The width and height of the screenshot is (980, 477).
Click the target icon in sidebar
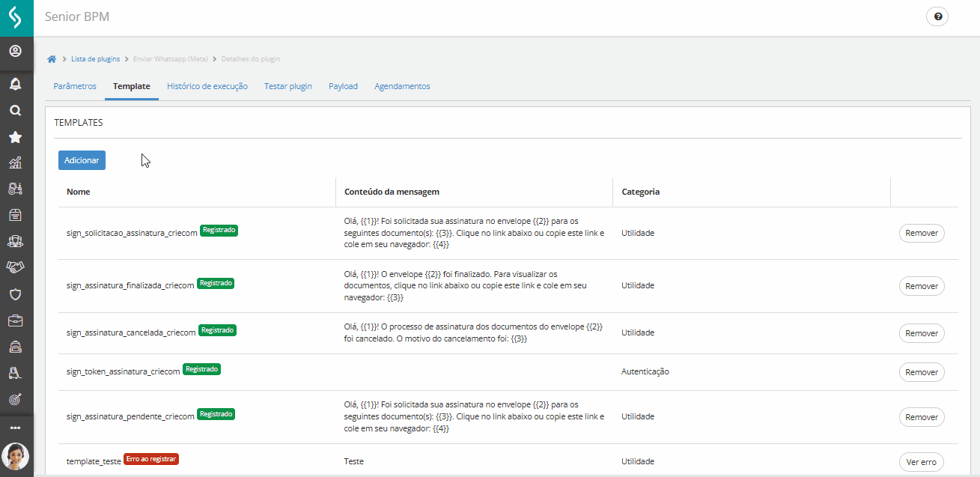15,399
